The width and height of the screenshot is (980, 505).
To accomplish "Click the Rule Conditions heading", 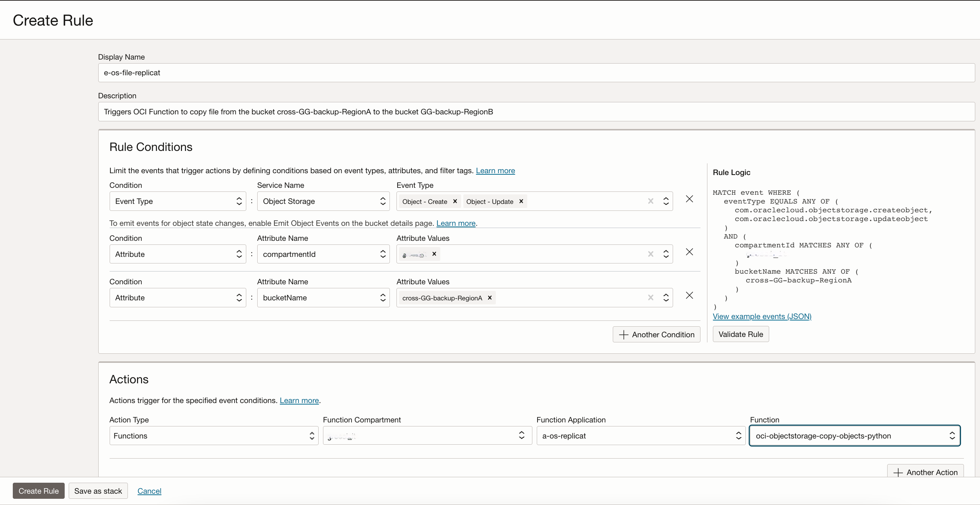I will point(151,147).
